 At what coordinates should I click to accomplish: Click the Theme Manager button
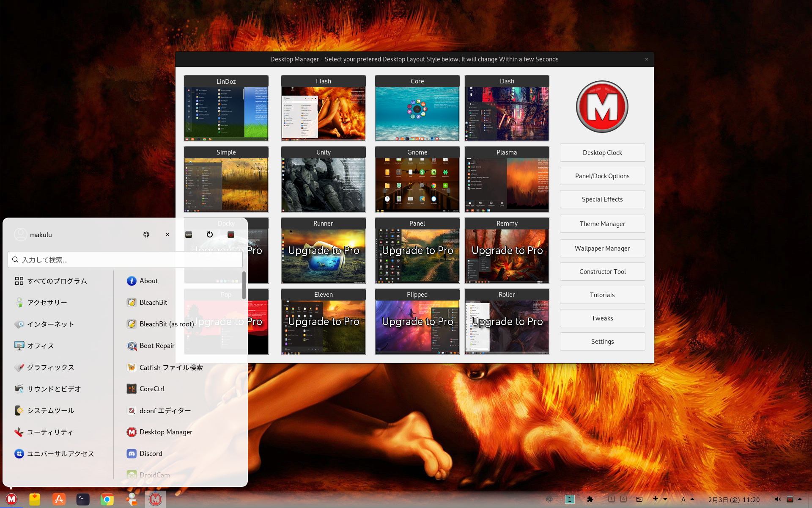click(x=602, y=224)
